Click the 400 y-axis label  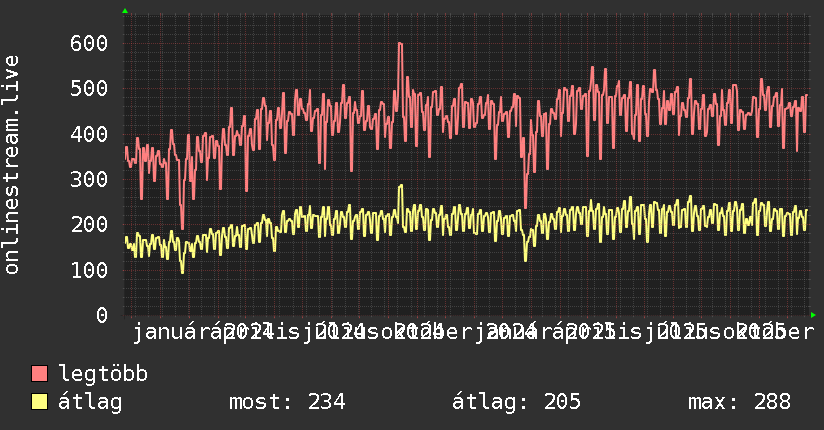[x=89, y=134]
